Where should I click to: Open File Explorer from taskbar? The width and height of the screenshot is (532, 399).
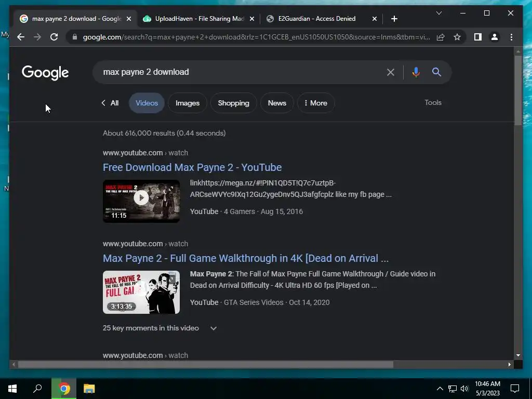[x=89, y=389]
